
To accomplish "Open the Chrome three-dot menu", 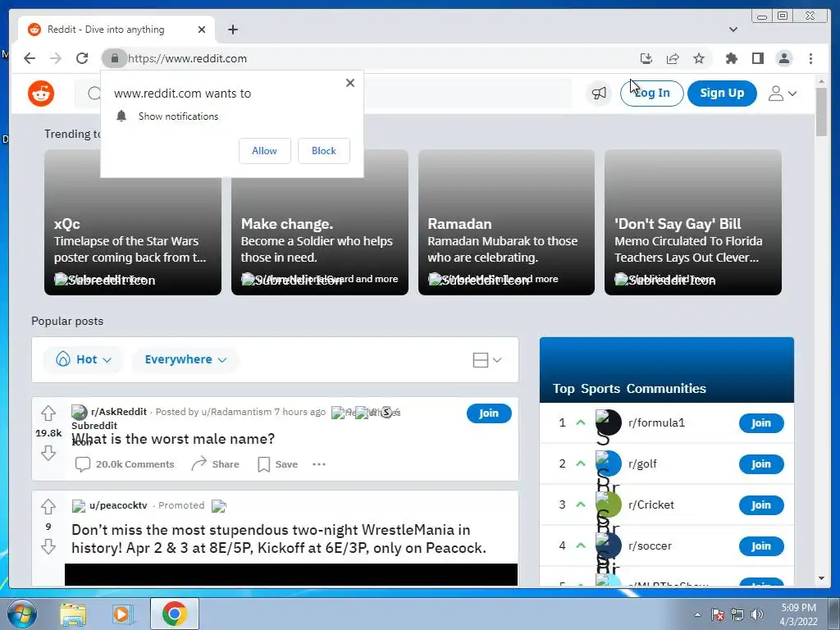I will pos(810,58).
